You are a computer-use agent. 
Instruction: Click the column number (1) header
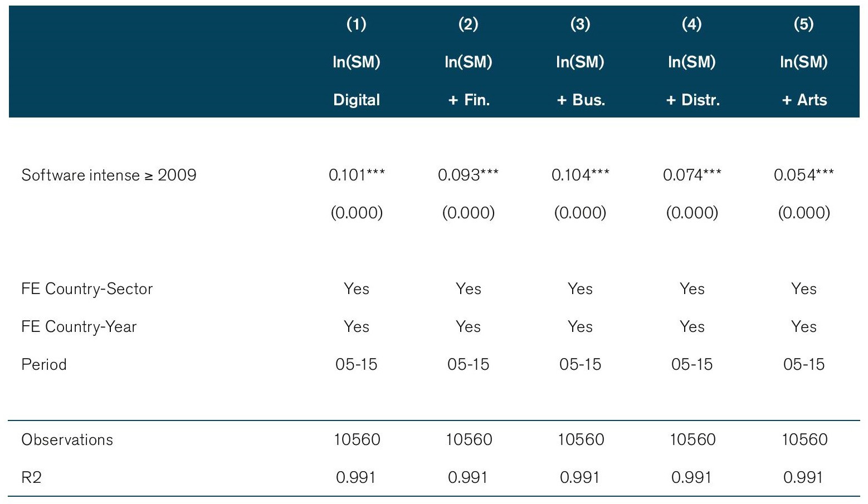[x=357, y=24]
